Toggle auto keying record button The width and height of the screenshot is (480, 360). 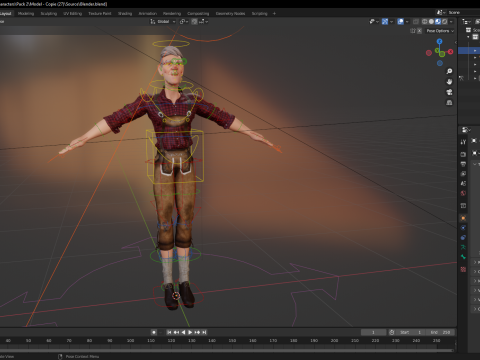coord(154,332)
